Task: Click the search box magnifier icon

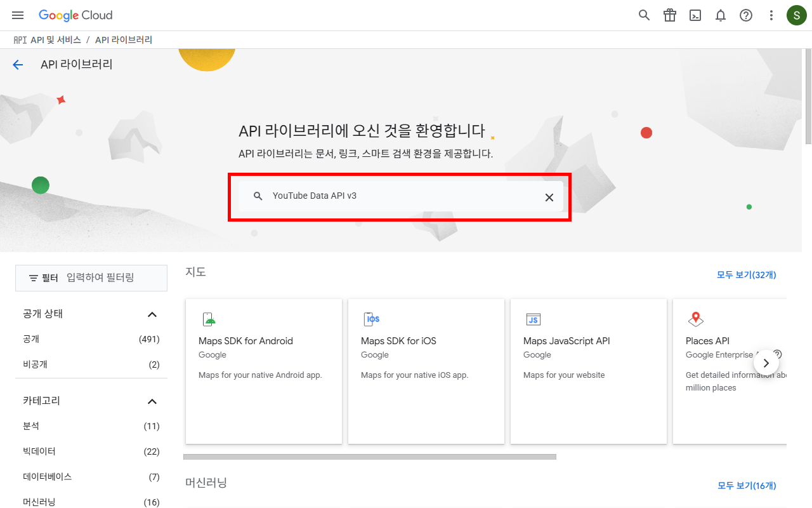Action: point(258,196)
